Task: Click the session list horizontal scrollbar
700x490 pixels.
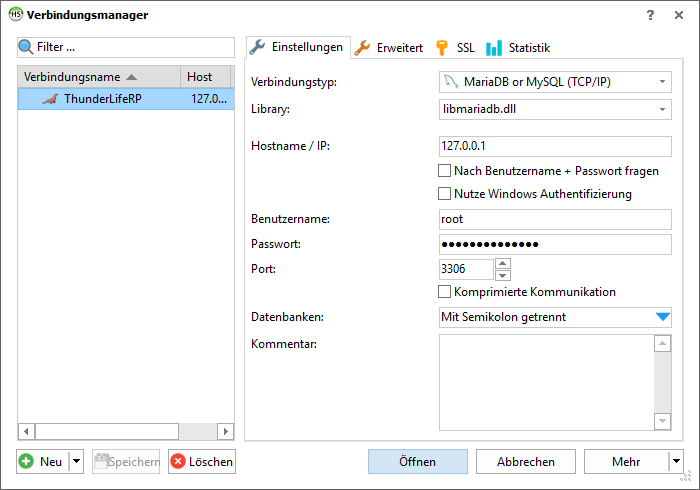Action: point(127,431)
